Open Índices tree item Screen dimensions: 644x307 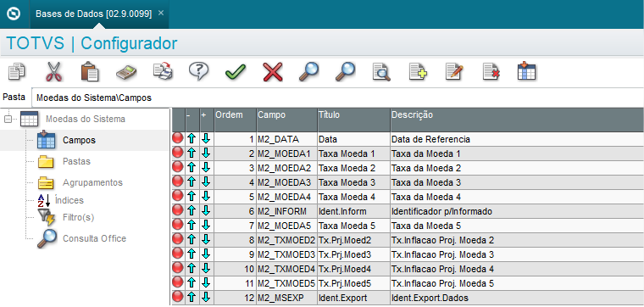click(x=69, y=200)
